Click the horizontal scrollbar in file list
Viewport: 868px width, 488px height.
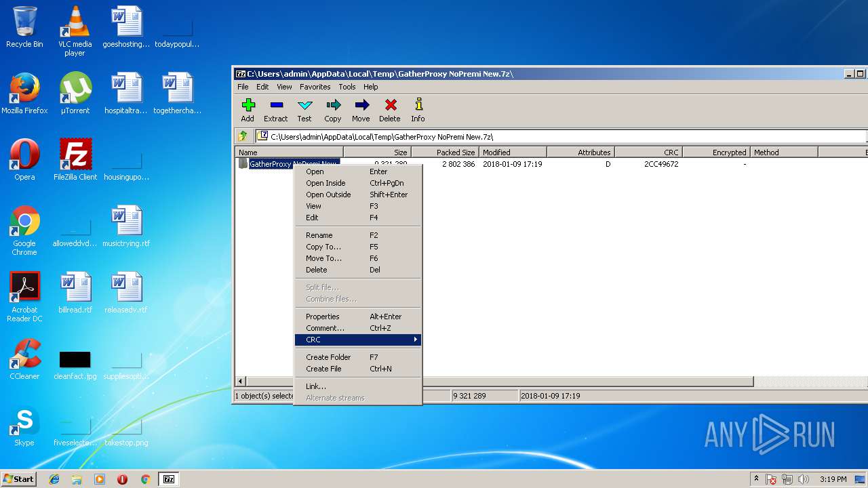(x=500, y=382)
